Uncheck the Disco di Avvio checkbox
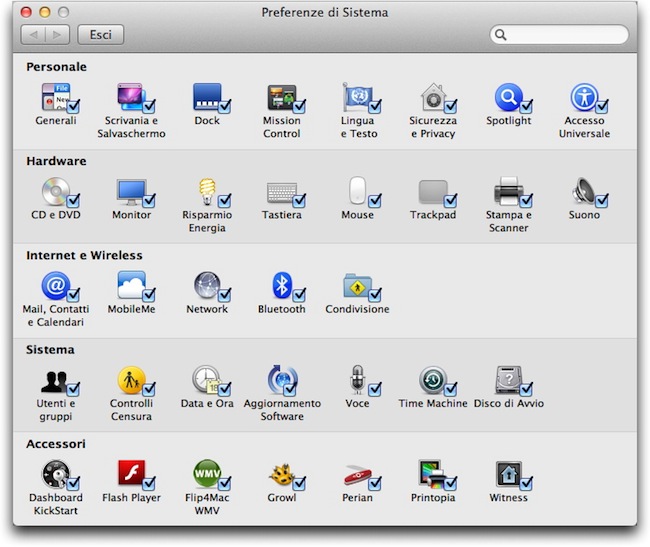This screenshot has height=547, width=650. [x=526, y=388]
